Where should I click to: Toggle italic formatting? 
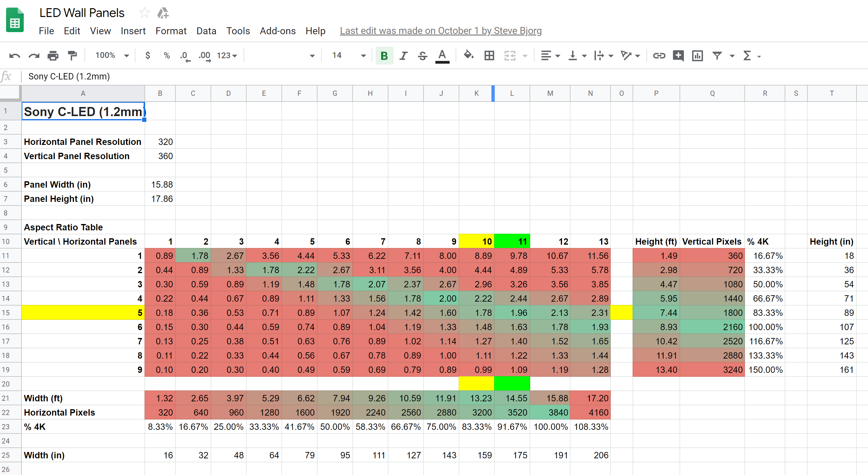[x=403, y=56]
